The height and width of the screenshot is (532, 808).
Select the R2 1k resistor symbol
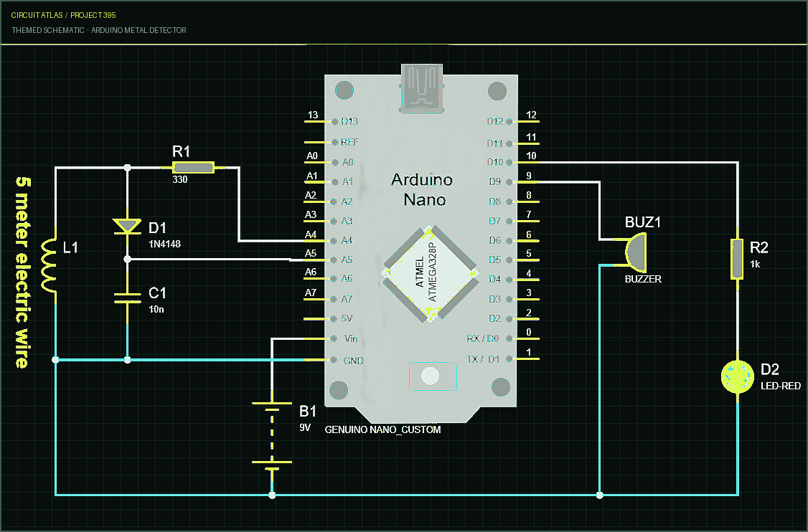click(x=738, y=259)
